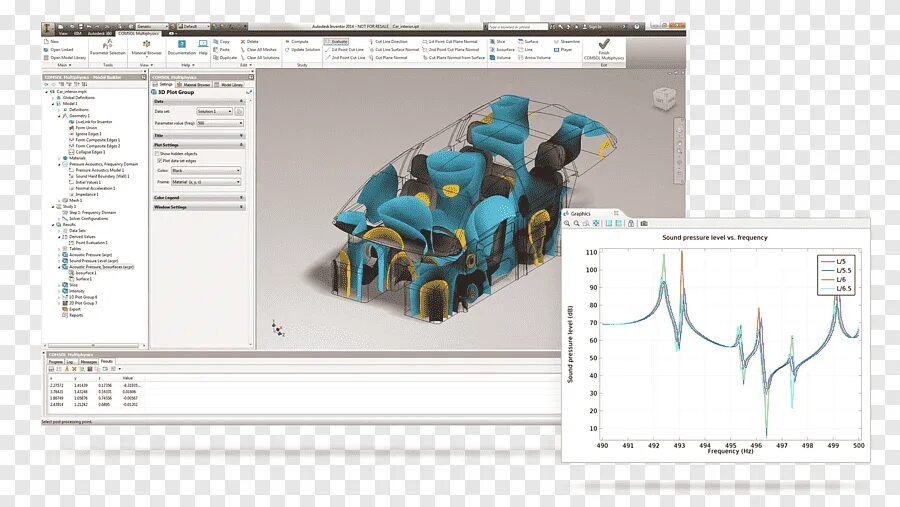The image size is (900, 507).
Task: Click Update Solution
Action: tap(302, 50)
